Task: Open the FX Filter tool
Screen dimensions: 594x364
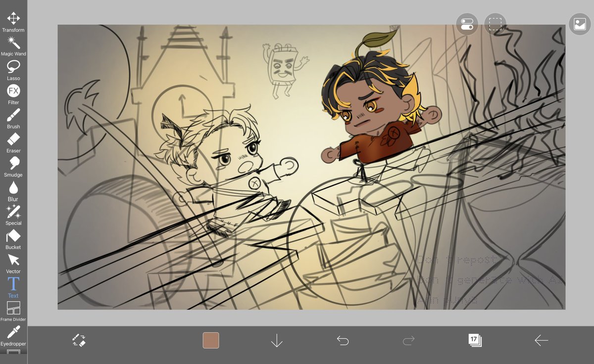Action: point(13,94)
